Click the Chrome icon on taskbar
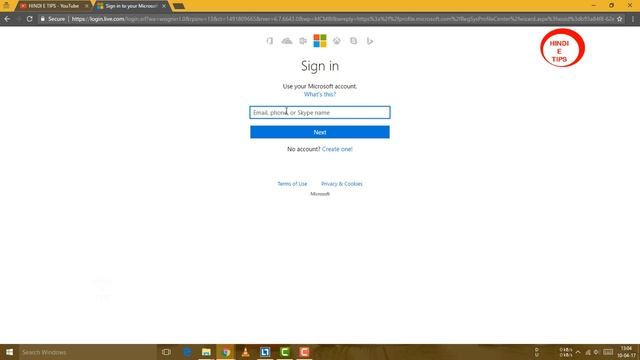The width and height of the screenshot is (640, 360). tap(226, 352)
